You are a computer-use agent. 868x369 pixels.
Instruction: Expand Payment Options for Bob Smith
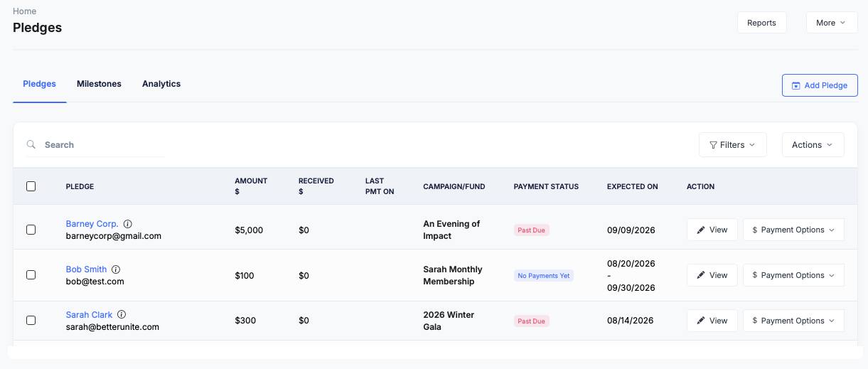coord(793,275)
